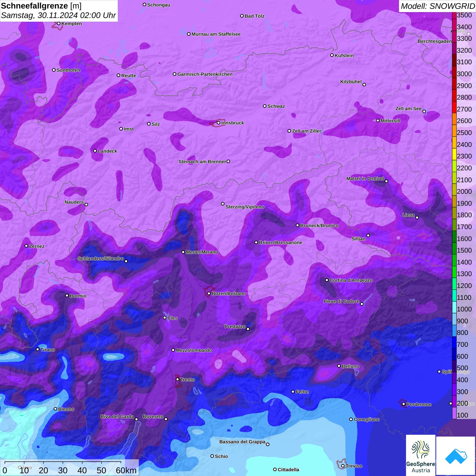This screenshot has height=476, width=476.
Task: Click the Bormio location dot
Action: point(67,295)
